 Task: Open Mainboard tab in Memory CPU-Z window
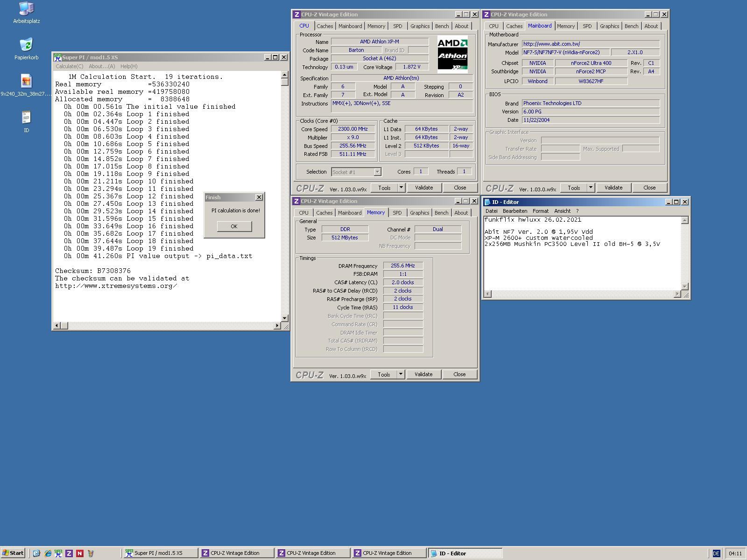tap(350, 213)
